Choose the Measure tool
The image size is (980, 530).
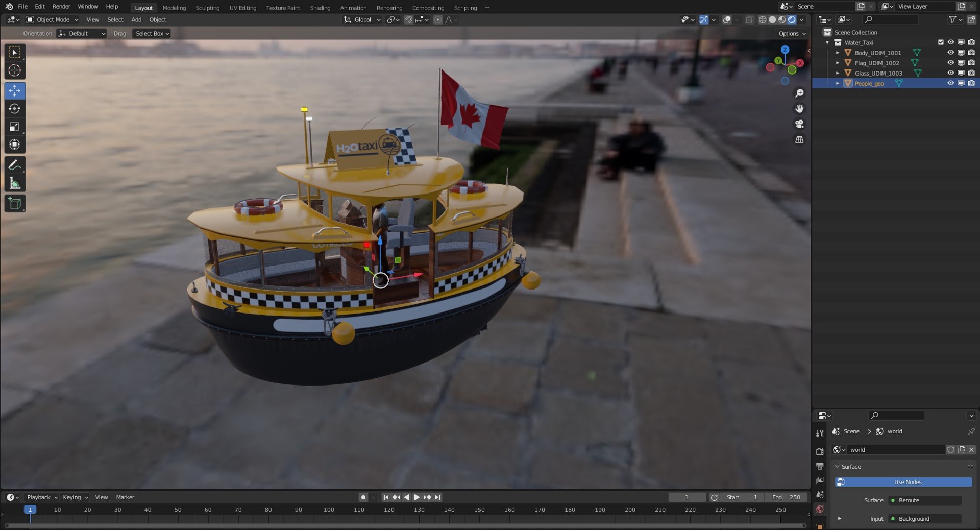[x=15, y=183]
